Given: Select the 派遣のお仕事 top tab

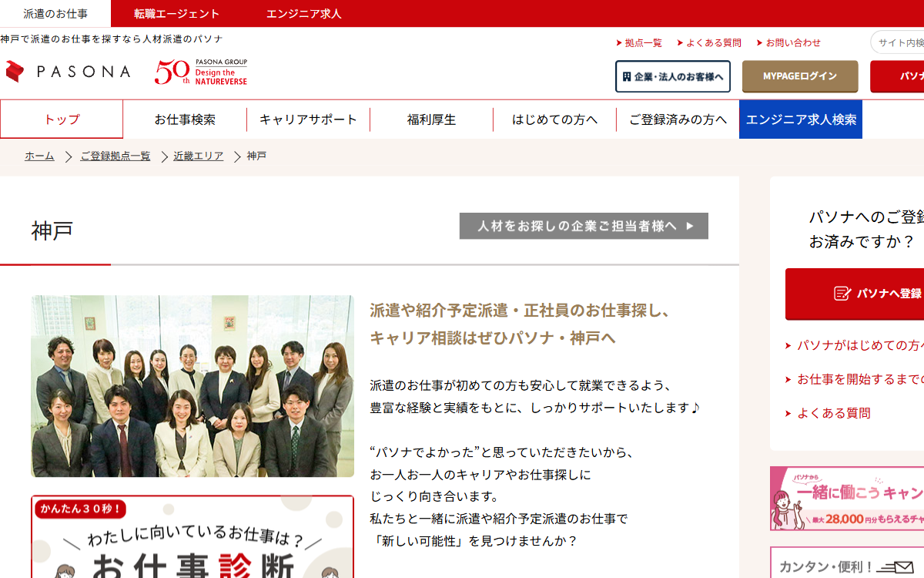Looking at the screenshot, I should 55,14.
